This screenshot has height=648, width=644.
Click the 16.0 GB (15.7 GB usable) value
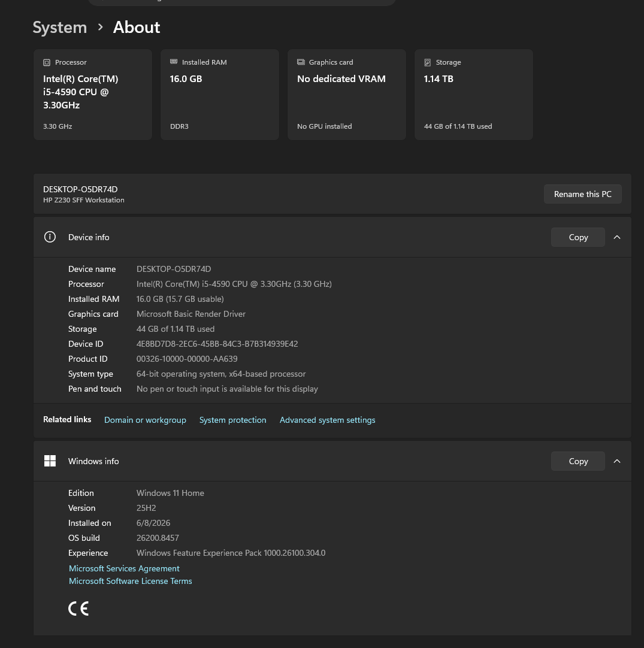180,299
